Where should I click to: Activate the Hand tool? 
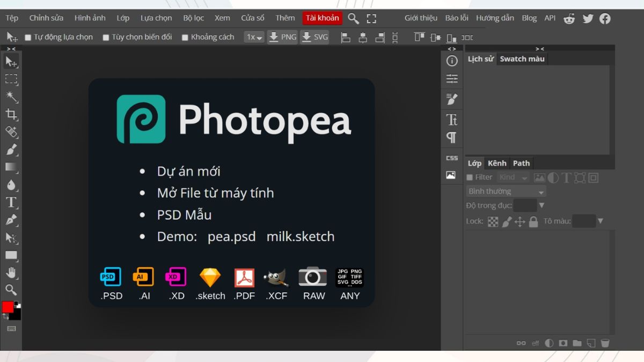click(11, 272)
